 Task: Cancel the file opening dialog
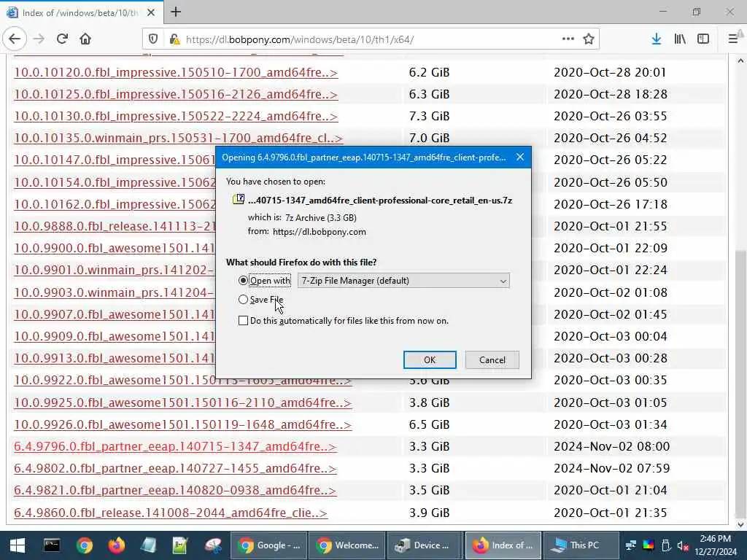pos(492,360)
